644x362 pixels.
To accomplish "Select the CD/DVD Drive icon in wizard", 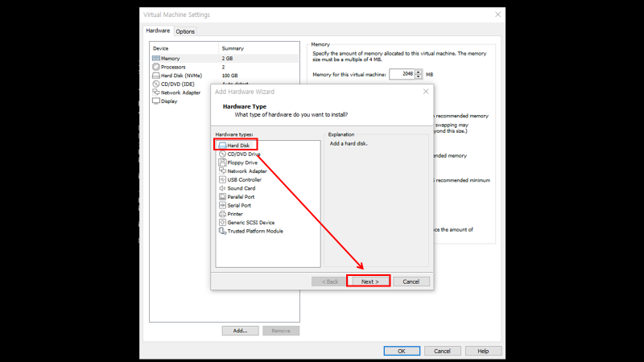I will pyautogui.click(x=222, y=154).
